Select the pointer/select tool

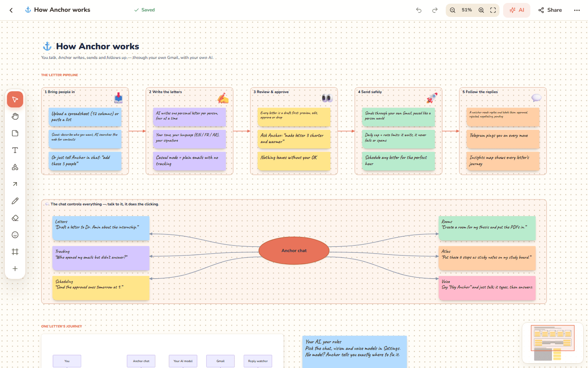tap(15, 99)
